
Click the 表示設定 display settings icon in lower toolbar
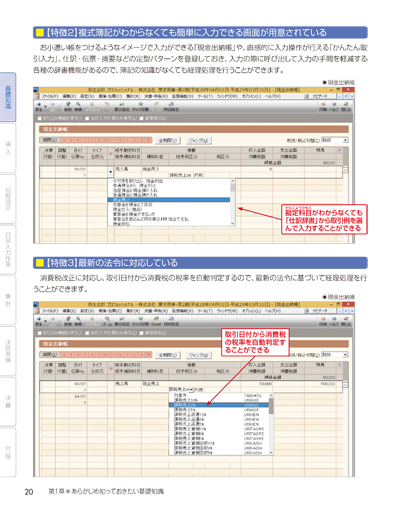pos(122,321)
